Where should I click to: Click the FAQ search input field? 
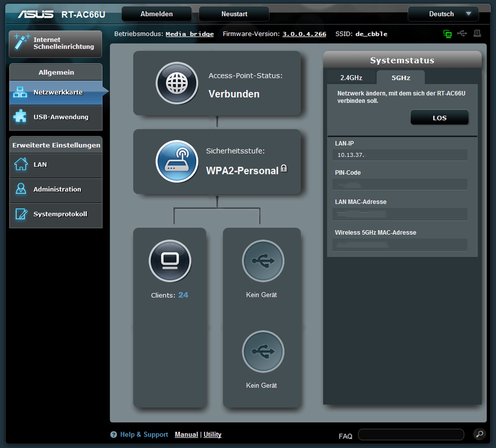411,435
